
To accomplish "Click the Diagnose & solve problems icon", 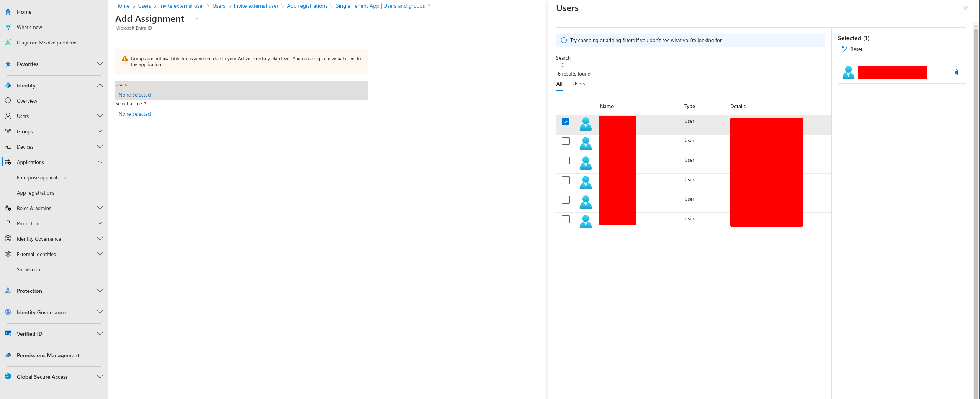I will pyautogui.click(x=8, y=43).
